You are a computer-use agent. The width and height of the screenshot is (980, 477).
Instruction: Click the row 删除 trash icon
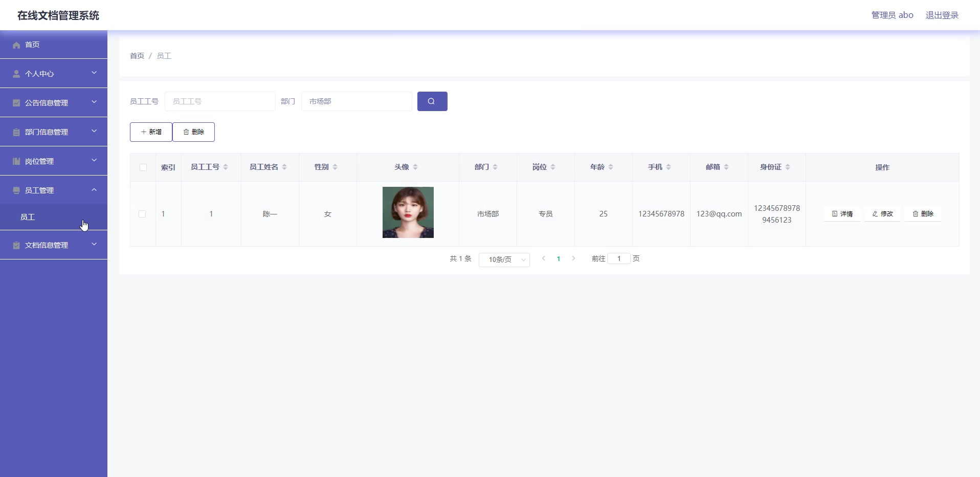tap(916, 214)
